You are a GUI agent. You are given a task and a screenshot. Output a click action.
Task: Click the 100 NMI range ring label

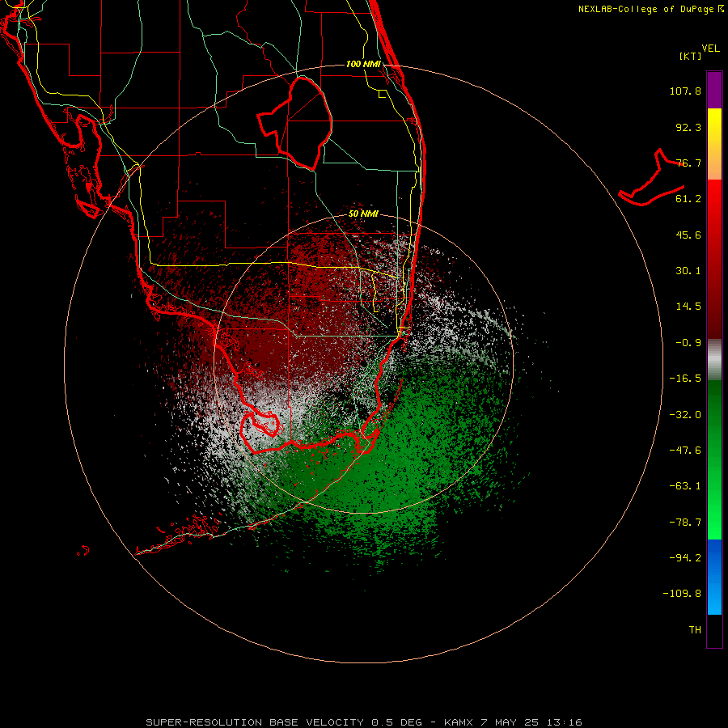tap(363, 64)
